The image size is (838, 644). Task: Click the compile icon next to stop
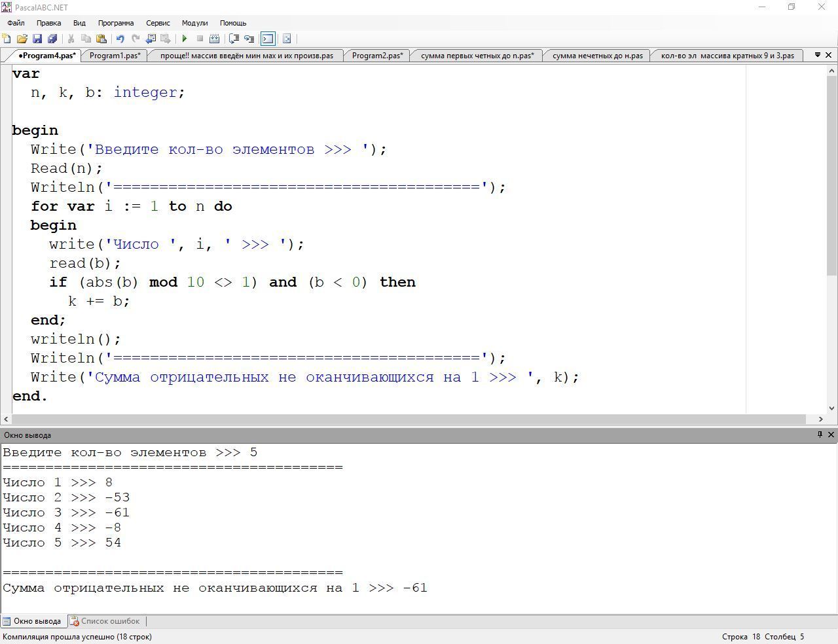[214, 39]
